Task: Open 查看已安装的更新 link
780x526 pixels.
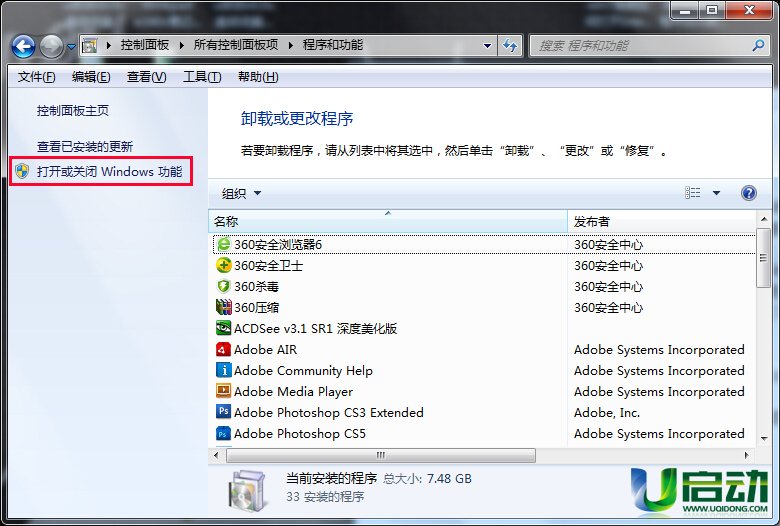Action: point(85,146)
